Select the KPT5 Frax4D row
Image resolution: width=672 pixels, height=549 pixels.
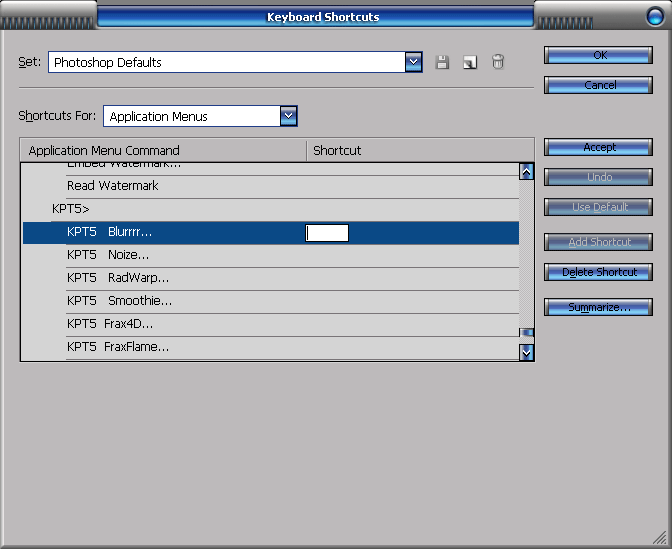(271, 324)
